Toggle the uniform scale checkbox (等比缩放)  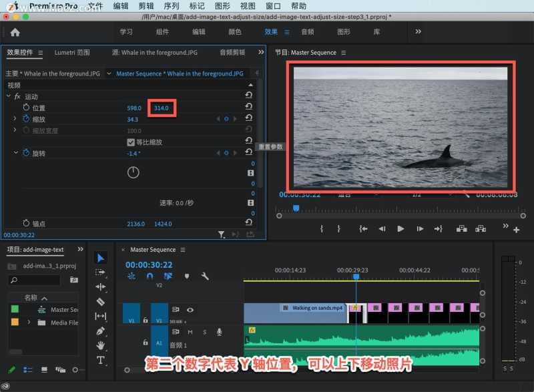[x=131, y=142]
